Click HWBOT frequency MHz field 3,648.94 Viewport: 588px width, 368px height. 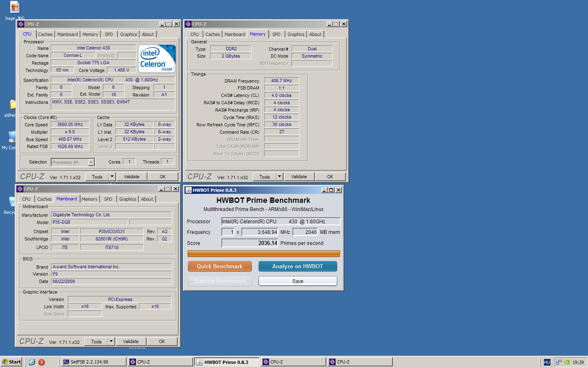point(260,232)
